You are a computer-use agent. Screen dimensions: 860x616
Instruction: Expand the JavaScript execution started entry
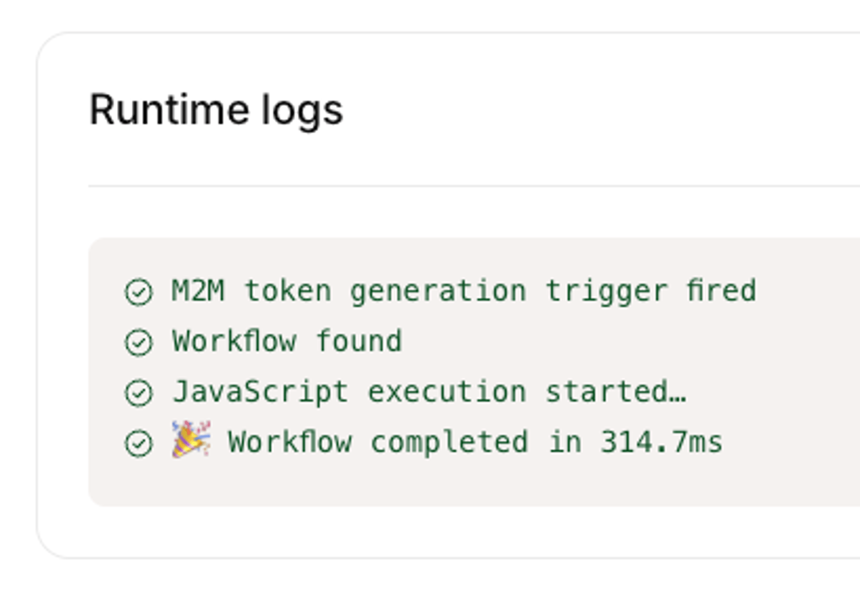(430, 391)
